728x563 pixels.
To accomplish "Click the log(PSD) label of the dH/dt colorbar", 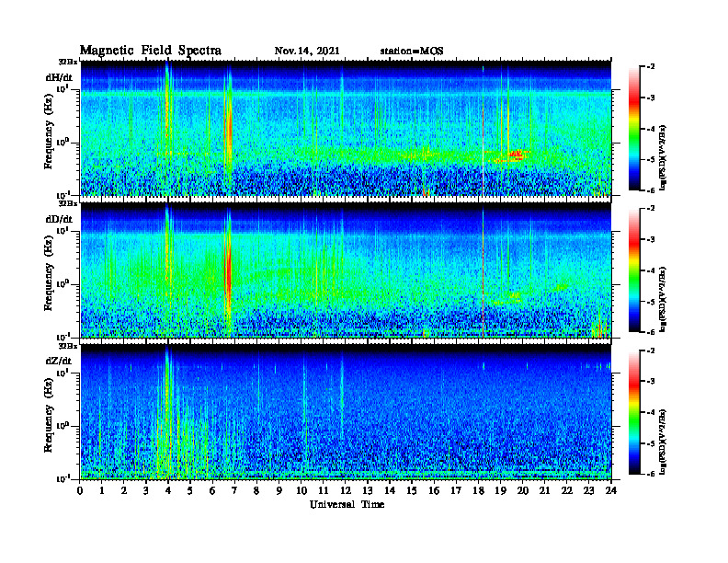I will [x=663, y=158].
